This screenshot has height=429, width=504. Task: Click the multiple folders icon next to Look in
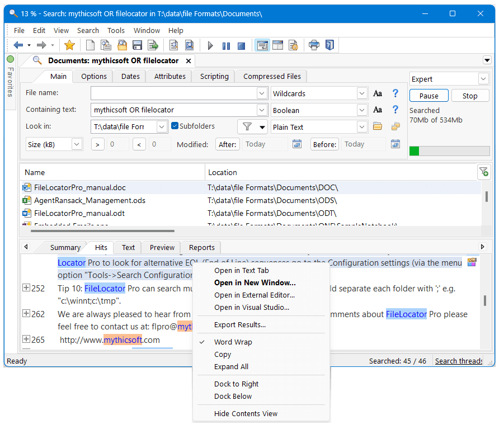(395, 126)
